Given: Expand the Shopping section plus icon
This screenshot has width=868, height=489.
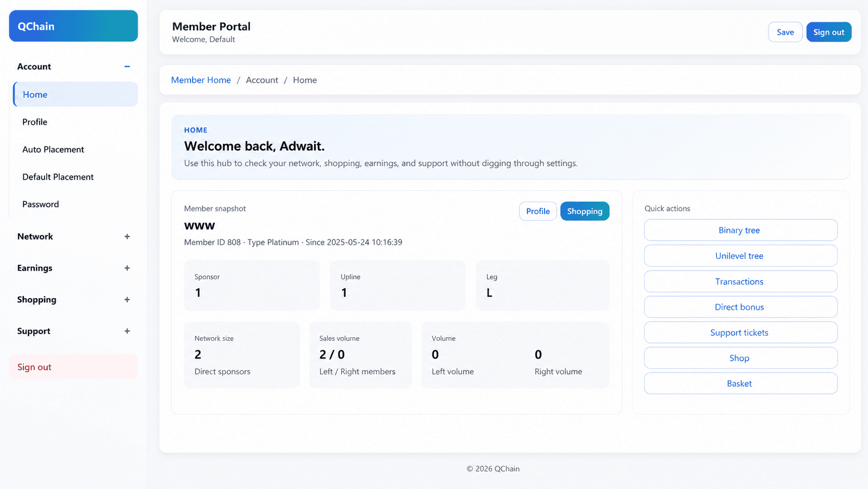Looking at the screenshot, I should [127, 300].
